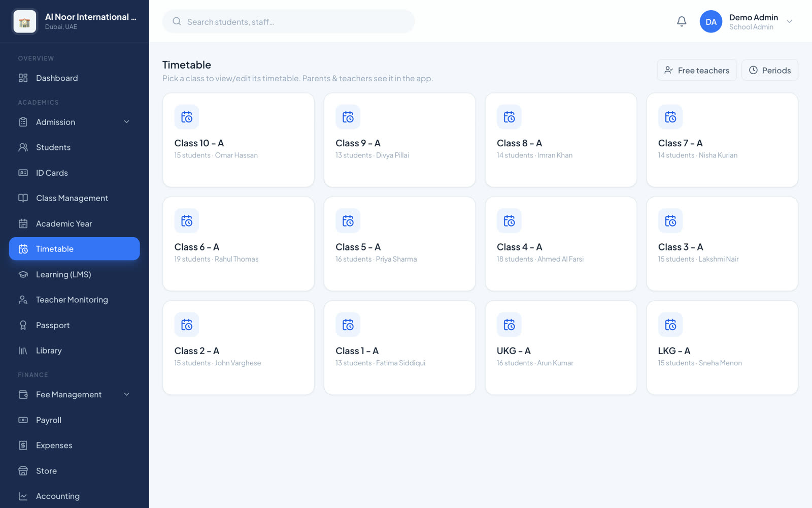The width and height of the screenshot is (812, 508).
Task: Click the Class 7 - A calendar icon
Action: tap(670, 117)
